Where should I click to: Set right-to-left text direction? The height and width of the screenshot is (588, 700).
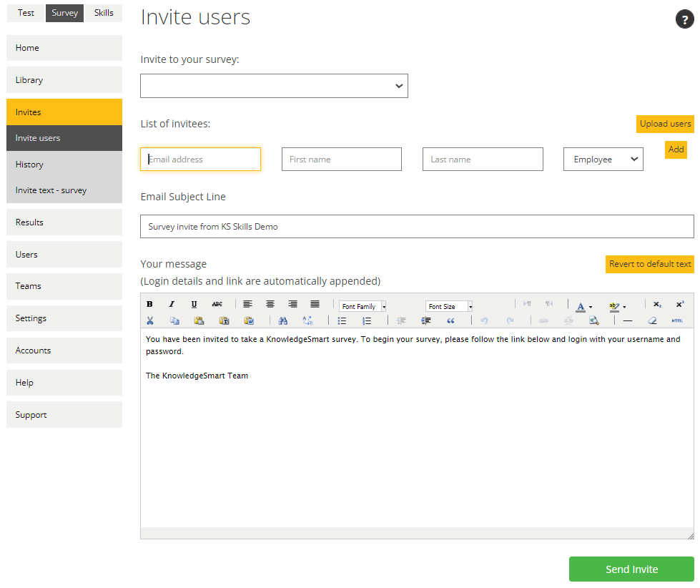[549, 304]
